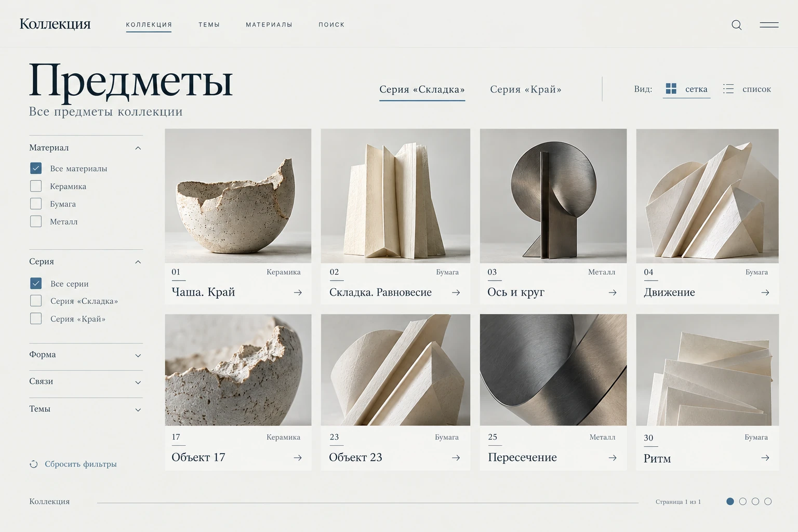Collapse the Серия filter section

coord(138,262)
